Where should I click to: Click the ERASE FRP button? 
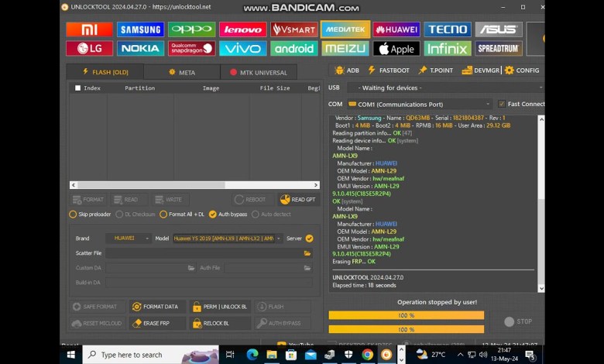tap(157, 323)
